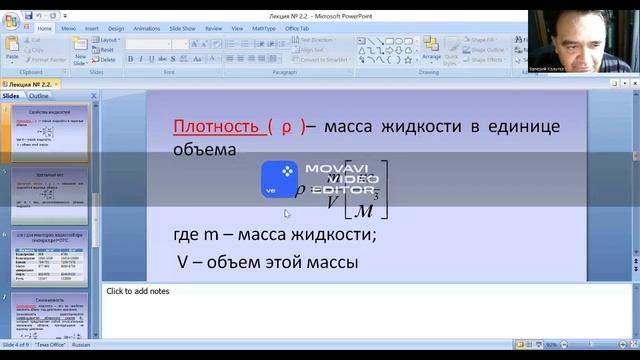Pick the oval shape from the gallery
The width and height of the screenshot is (640, 360).
pos(399,41)
